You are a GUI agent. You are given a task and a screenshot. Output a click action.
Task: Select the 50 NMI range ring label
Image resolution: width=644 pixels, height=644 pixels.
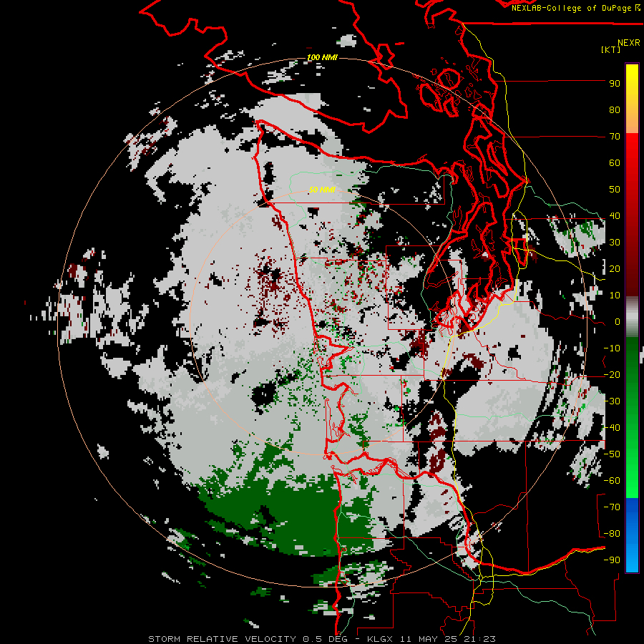(323, 190)
